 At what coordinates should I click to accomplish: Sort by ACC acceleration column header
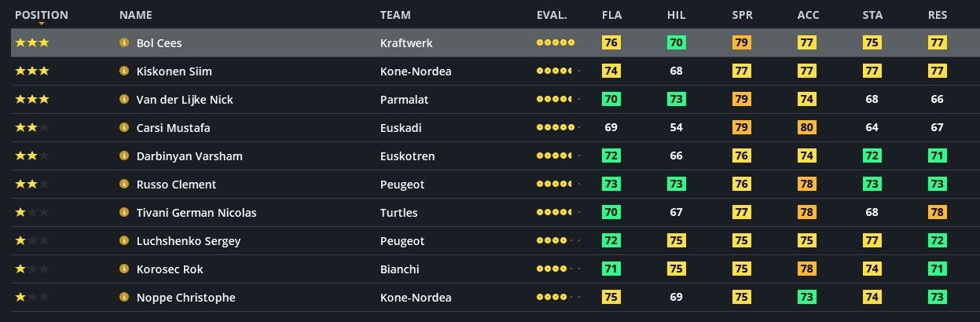pyautogui.click(x=808, y=15)
